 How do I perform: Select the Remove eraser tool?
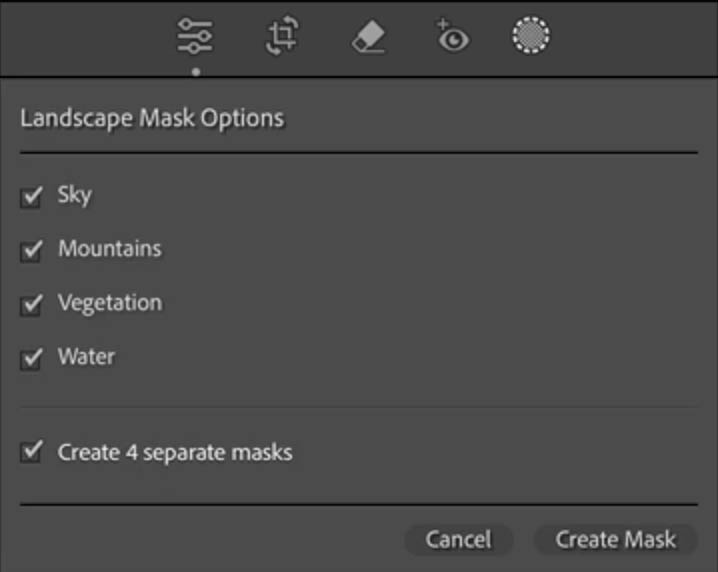point(369,36)
